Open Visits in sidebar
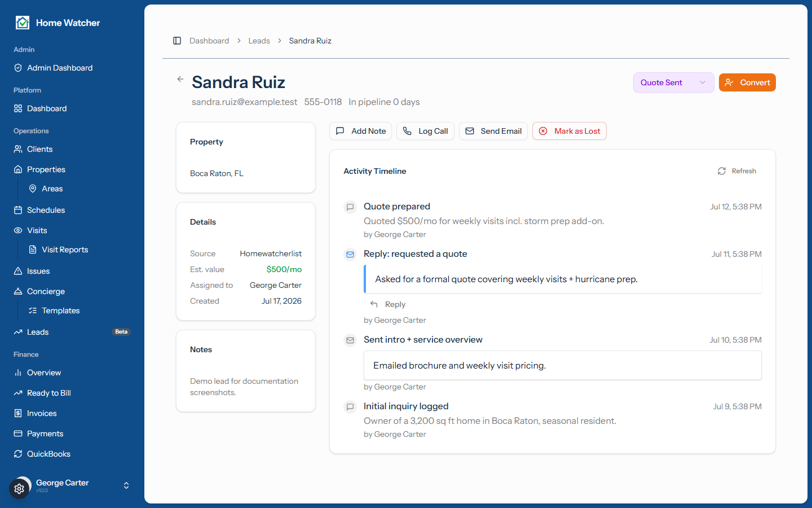The image size is (812, 508). (72, 230)
